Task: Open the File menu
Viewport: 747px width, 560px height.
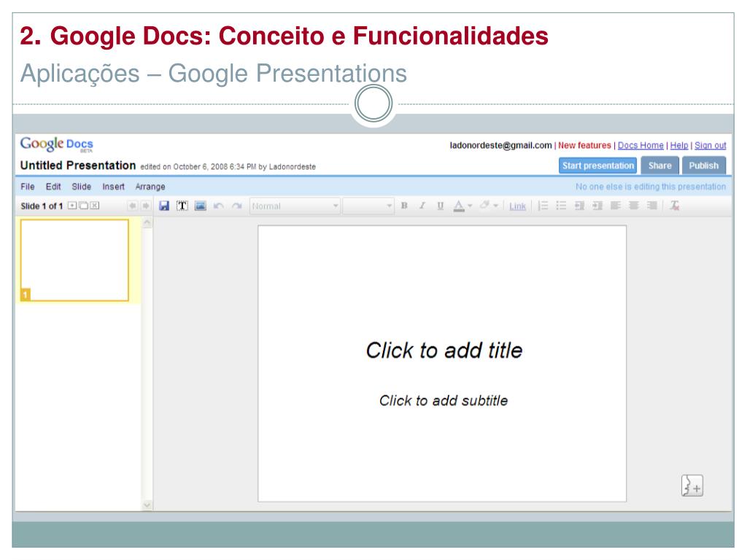Action: click(28, 187)
